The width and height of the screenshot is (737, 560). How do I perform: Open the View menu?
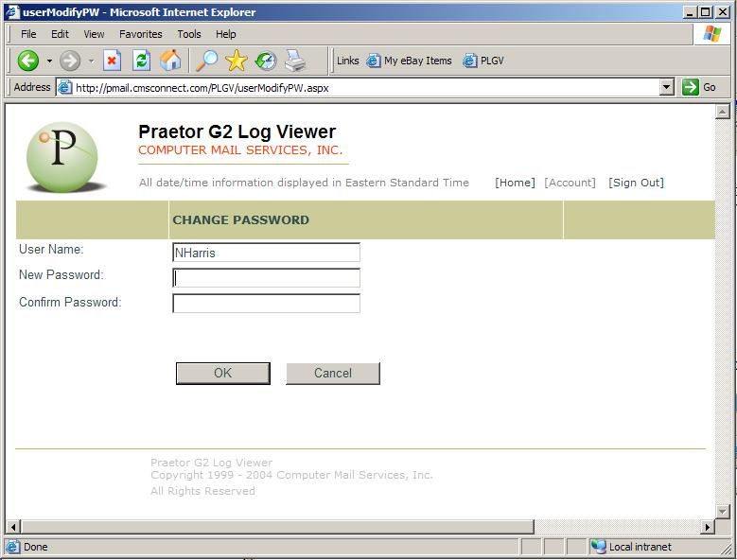[94, 34]
